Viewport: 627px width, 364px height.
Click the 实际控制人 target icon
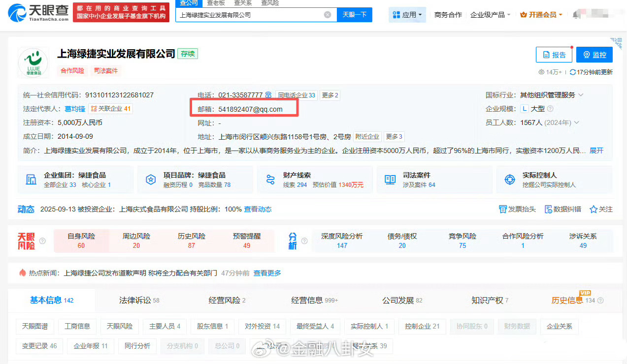click(x=510, y=180)
